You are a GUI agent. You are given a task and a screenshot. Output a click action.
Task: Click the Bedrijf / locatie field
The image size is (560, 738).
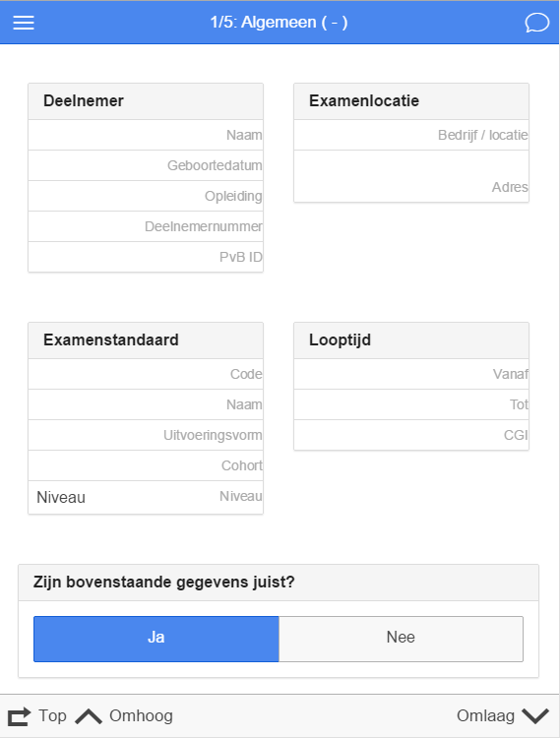[411, 135]
